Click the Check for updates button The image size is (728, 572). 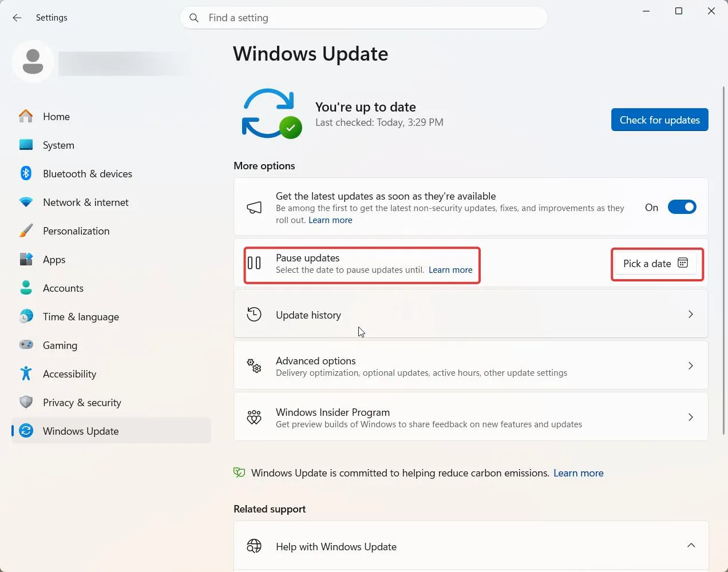tap(659, 120)
